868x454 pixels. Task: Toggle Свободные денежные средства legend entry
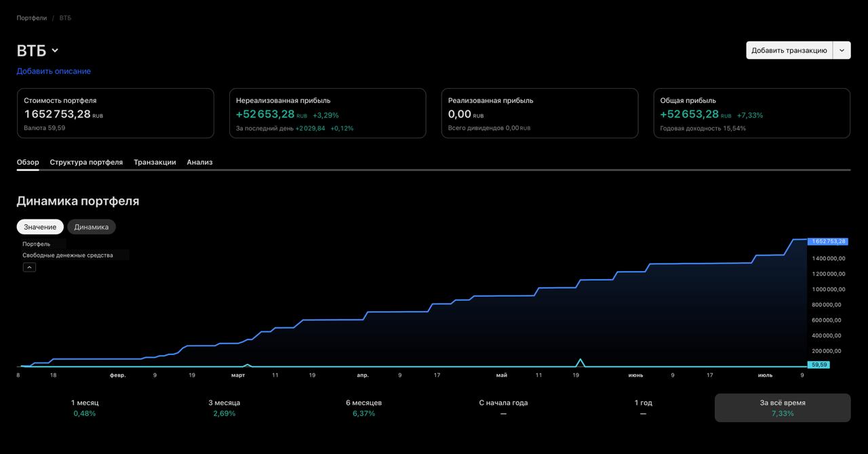pyautogui.click(x=68, y=255)
